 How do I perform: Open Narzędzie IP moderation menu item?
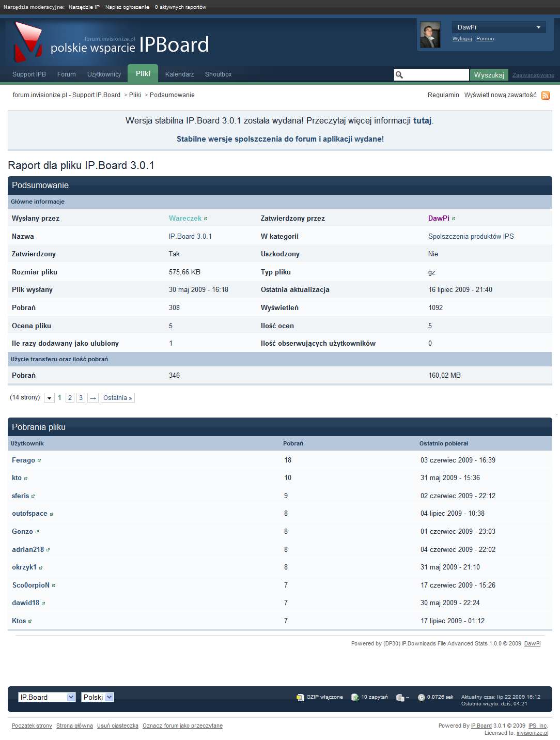(84, 7)
